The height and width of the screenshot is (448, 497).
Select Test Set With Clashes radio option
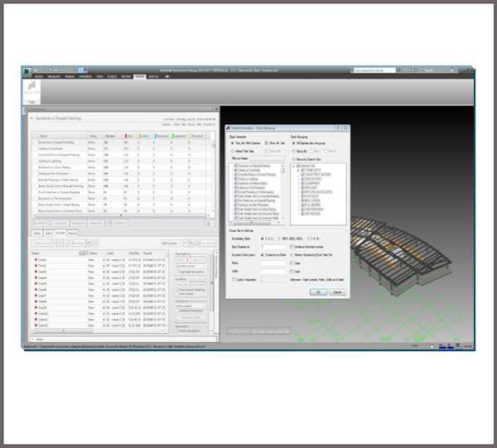(233, 143)
